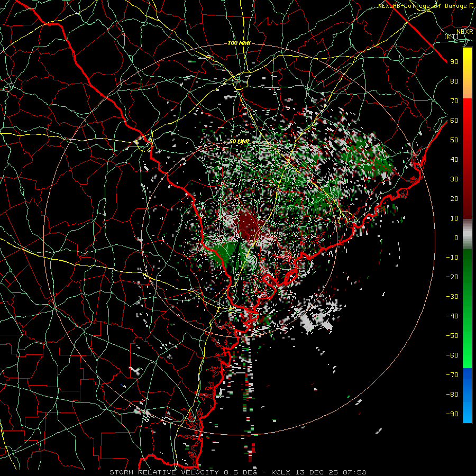Click the positive 60 scale value
This screenshot has width=476, height=476.
coord(454,121)
